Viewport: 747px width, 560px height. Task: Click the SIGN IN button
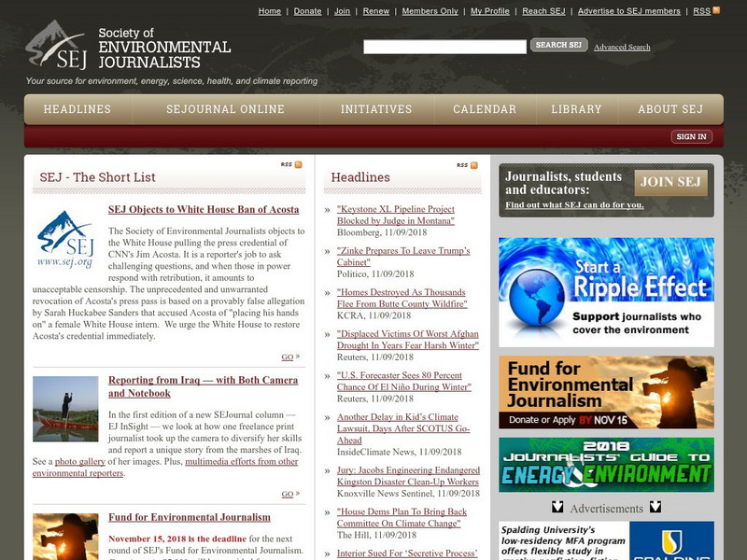(x=692, y=136)
